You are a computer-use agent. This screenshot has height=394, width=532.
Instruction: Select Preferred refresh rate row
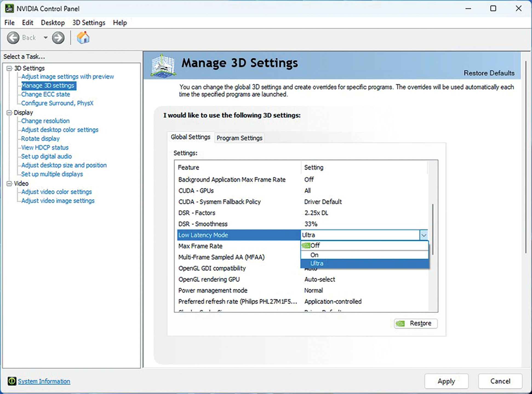(x=302, y=302)
